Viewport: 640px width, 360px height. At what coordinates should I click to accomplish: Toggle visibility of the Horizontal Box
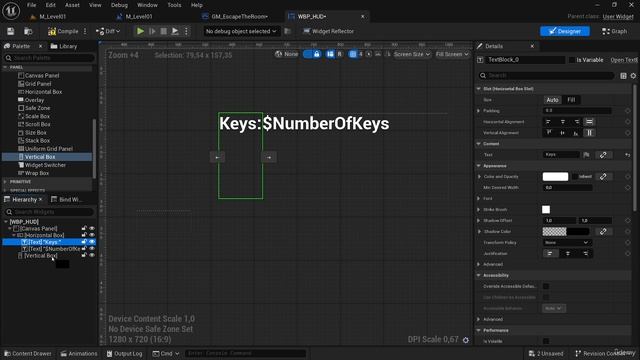tap(92, 235)
